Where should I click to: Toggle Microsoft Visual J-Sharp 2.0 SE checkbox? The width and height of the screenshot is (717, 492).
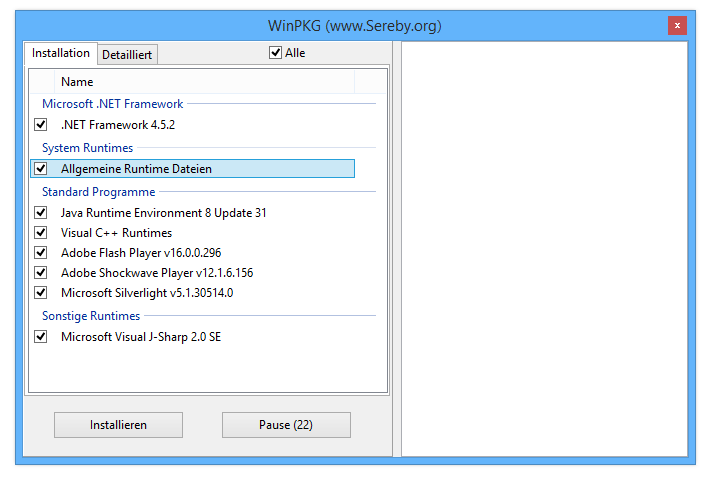tap(41, 337)
